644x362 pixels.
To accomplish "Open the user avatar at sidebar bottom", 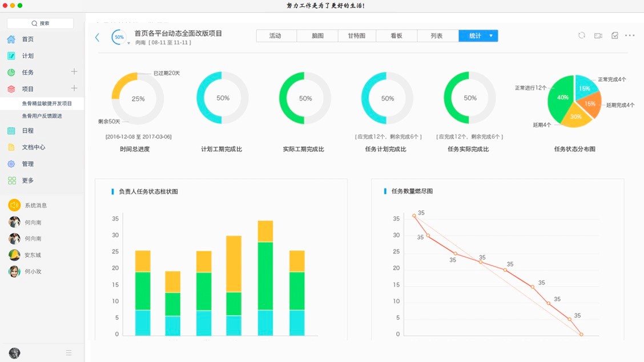I will pos(14,353).
